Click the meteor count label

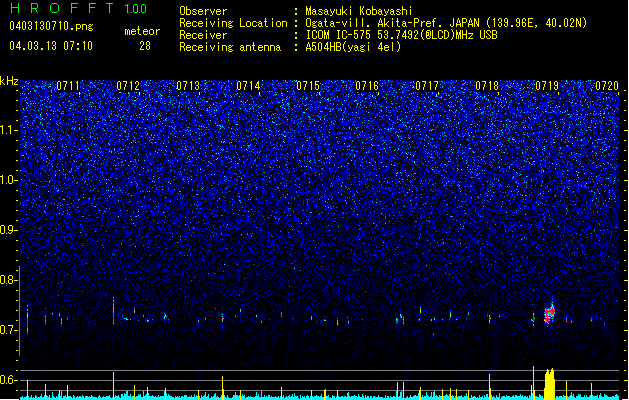[x=142, y=31]
